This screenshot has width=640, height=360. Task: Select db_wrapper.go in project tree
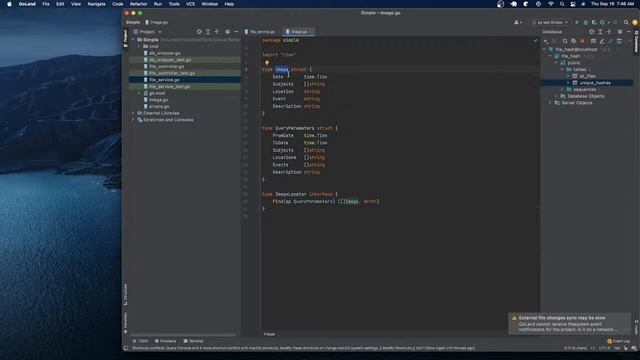[164, 53]
